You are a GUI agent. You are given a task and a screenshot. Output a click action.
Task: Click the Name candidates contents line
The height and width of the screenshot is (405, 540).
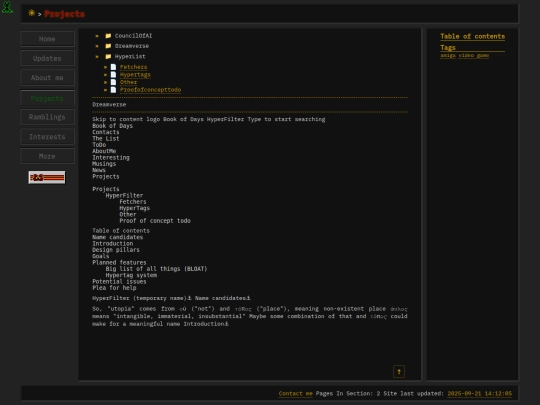pos(117,237)
